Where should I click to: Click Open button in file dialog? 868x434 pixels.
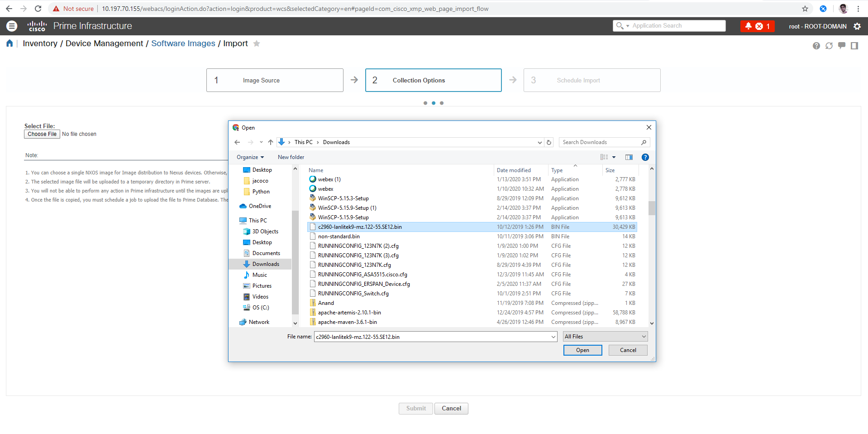point(582,350)
